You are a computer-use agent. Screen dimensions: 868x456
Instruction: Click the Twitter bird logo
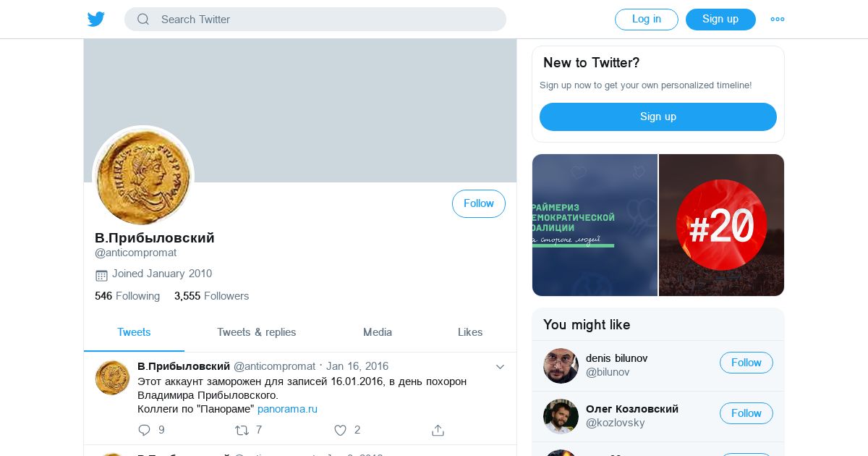[96, 20]
